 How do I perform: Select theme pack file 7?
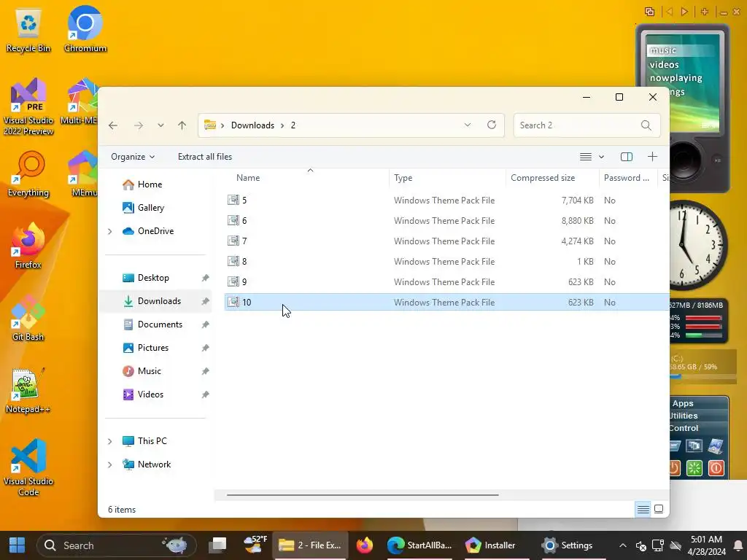point(447,241)
